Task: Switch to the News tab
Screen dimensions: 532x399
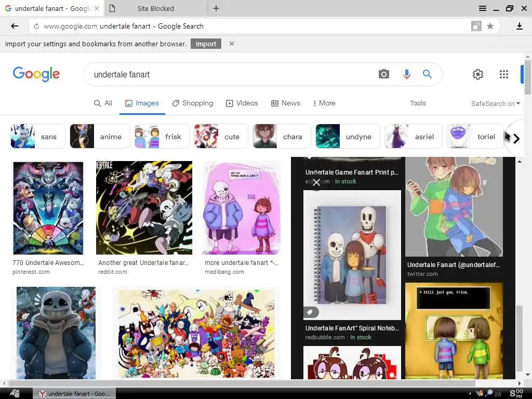Action: pyautogui.click(x=286, y=103)
